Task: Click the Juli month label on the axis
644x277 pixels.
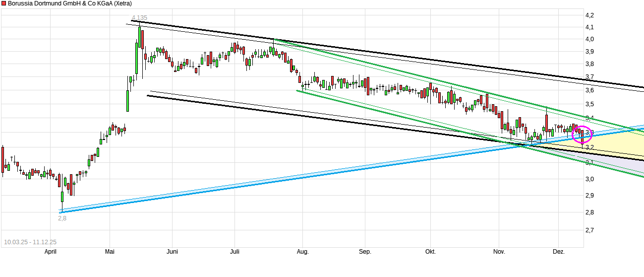Action: (235, 252)
